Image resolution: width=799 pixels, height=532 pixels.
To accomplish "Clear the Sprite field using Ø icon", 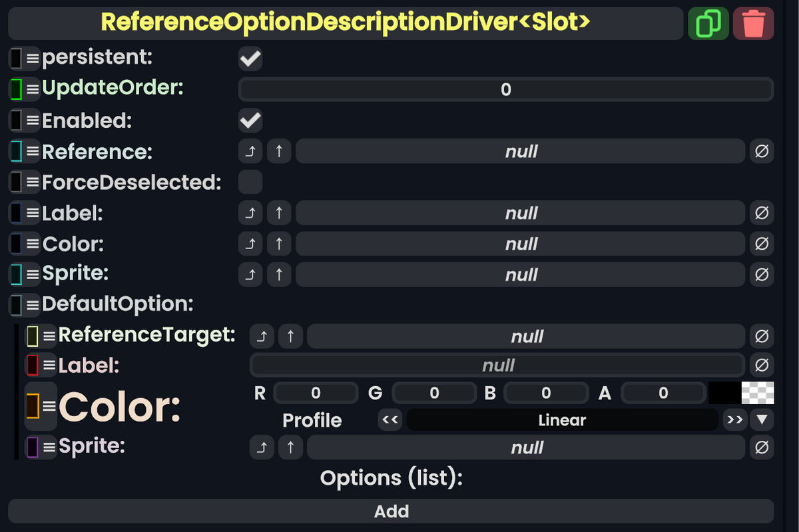I will pyautogui.click(x=762, y=274).
